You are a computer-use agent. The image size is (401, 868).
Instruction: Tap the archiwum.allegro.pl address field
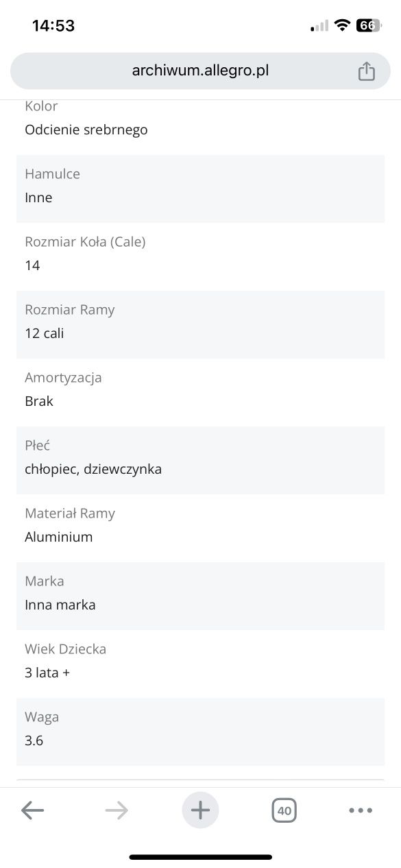(200, 71)
